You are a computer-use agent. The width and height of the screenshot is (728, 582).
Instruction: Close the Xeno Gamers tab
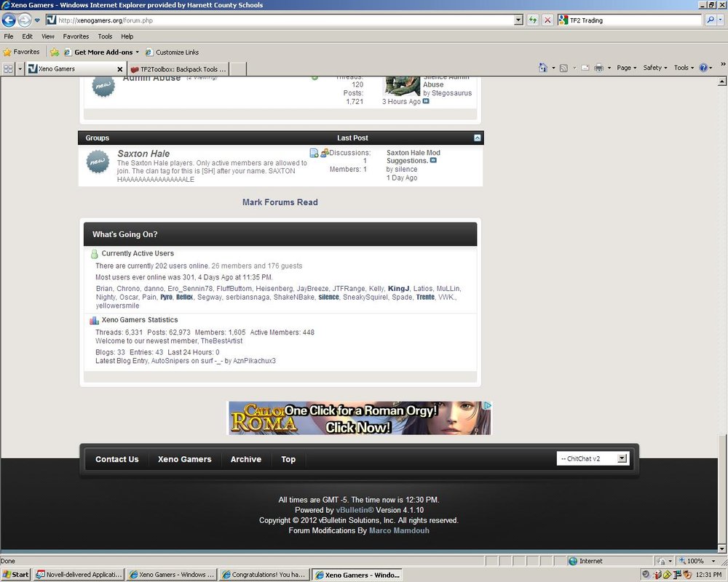coord(120,69)
